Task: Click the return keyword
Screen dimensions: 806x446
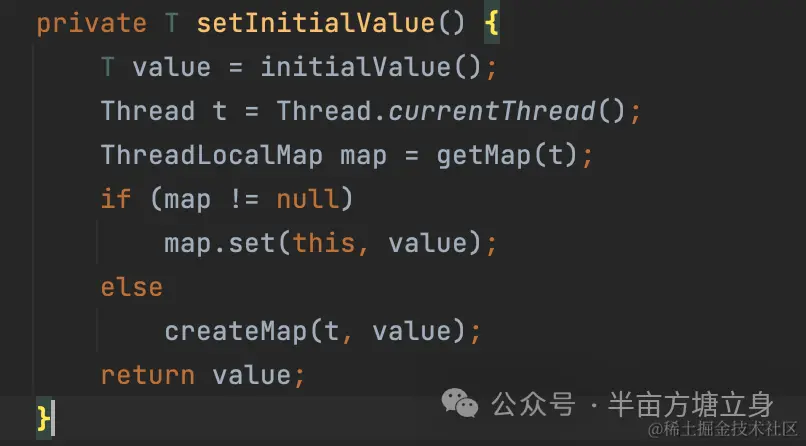Action: point(148,376)
